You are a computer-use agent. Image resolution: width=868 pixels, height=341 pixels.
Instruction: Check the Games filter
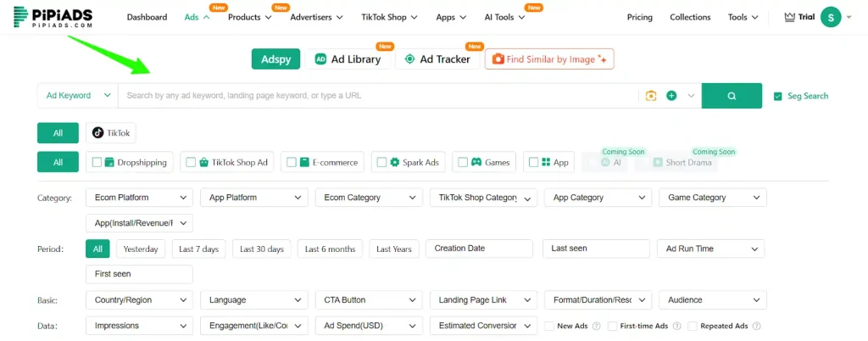464,162
